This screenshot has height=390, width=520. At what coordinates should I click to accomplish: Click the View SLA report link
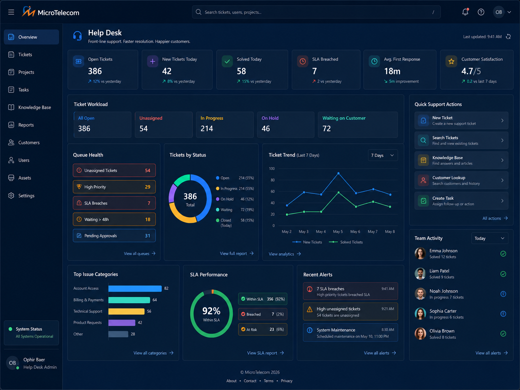[x=265, y=353]
